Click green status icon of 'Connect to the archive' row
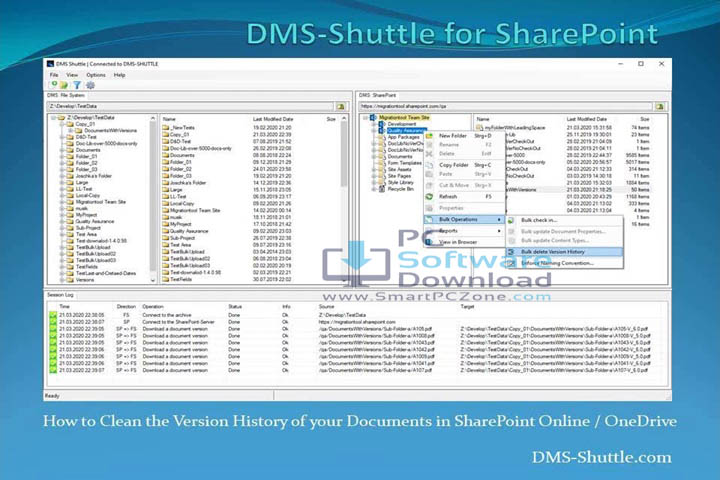The width and height of the screenshot is (720, 480). pos(53,315)
